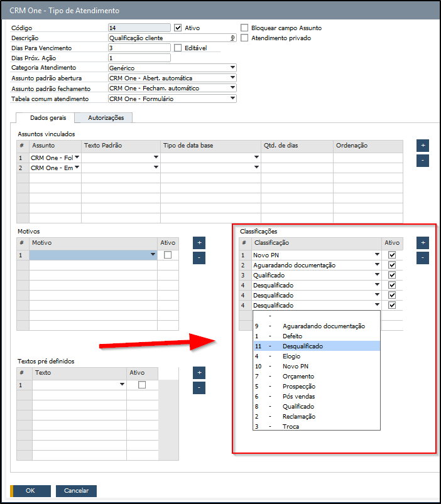
Task: Expand the Categoria Atendimento dropdown
Action: pyautogui.click(x=232, y=68)
